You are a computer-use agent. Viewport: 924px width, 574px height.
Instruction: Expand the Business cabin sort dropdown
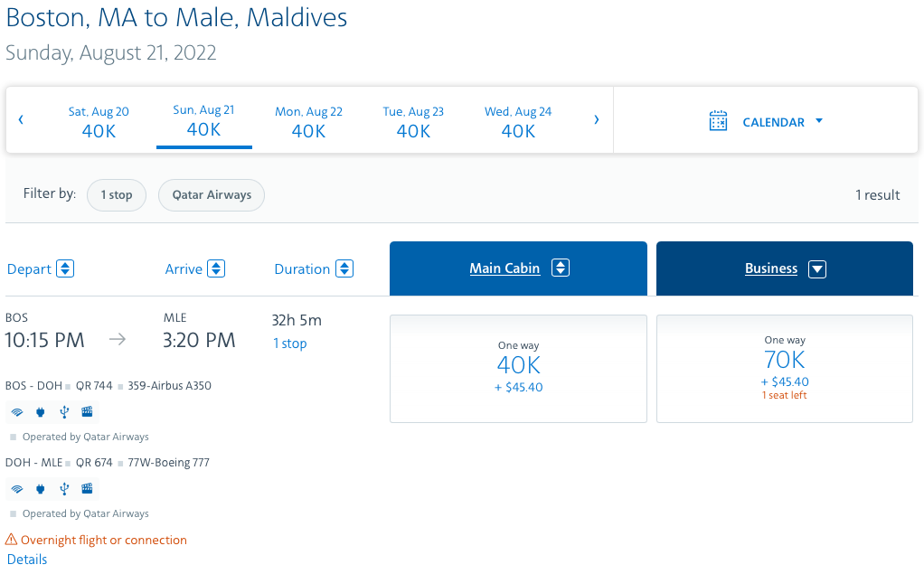(x=817, y=268)
